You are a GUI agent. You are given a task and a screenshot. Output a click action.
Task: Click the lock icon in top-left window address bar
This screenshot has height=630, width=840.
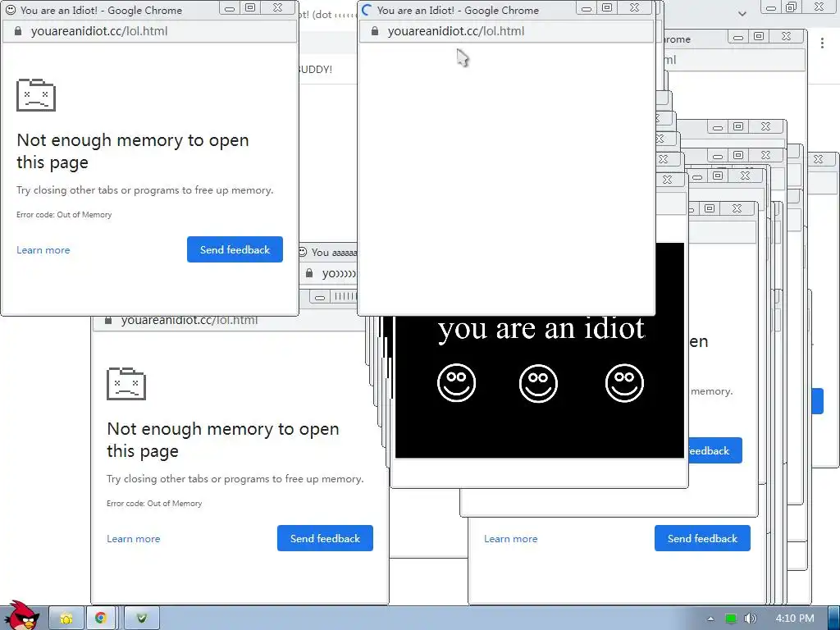click(18, 31)
